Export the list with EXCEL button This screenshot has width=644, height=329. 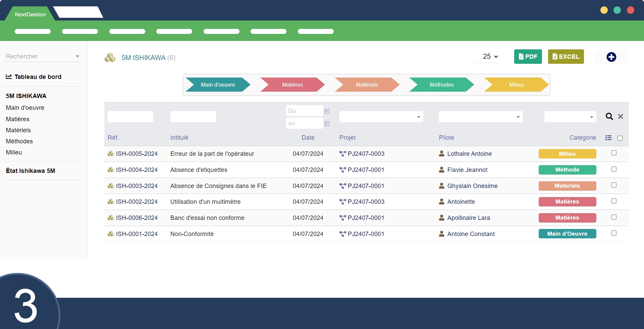(x=566, y=57)
